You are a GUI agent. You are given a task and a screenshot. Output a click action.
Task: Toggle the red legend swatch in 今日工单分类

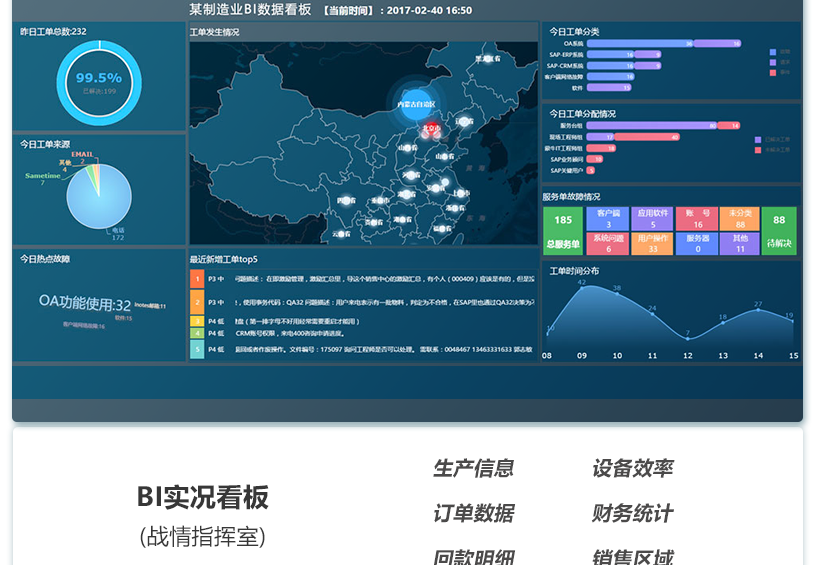pyautogui.click(x=773, y=72)
